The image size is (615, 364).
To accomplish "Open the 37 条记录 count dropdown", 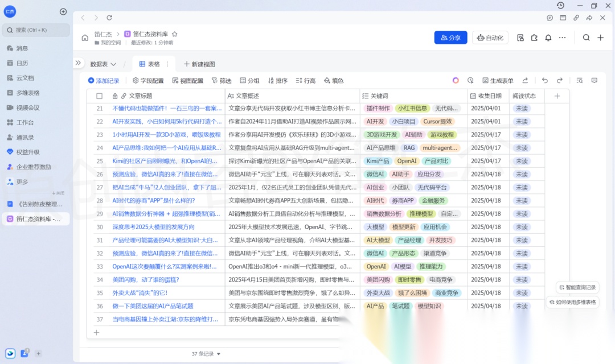I will 206,354.
